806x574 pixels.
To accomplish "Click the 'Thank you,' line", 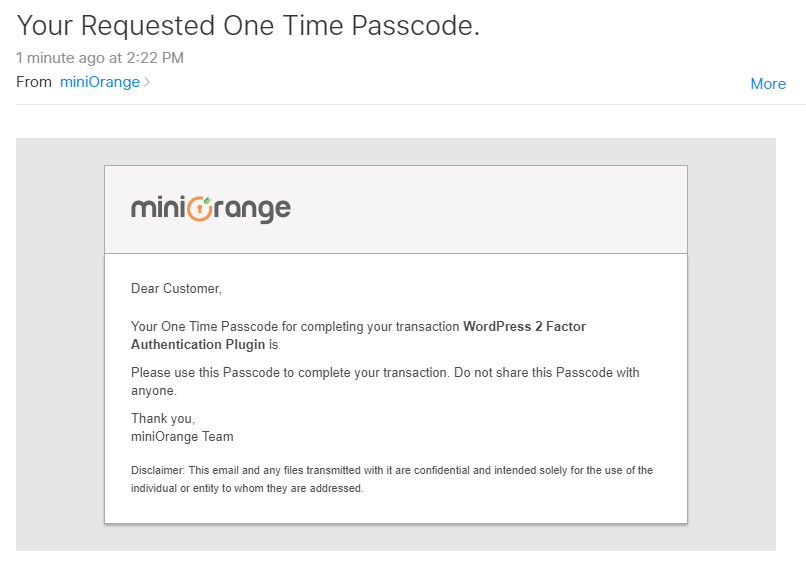I will click(163, 418).
